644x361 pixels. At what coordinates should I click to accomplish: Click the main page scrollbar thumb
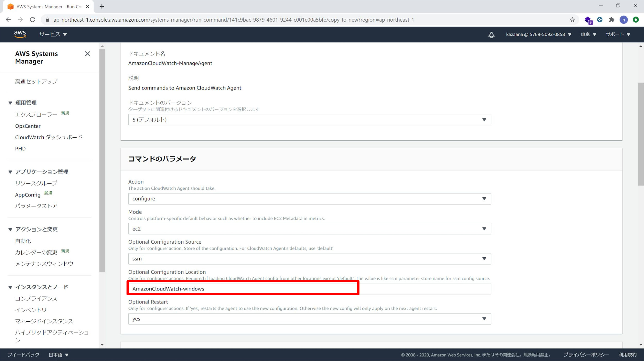(x=641, y=134)
